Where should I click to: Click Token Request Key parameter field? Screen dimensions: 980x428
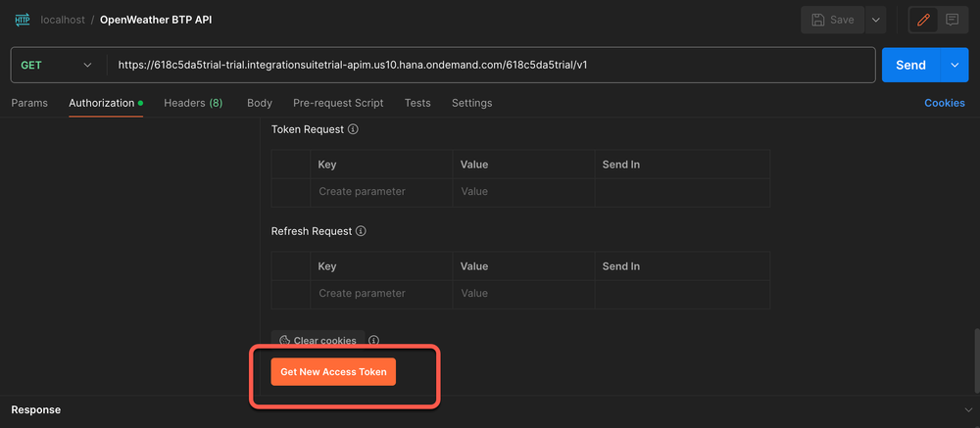tap(381, 192)
